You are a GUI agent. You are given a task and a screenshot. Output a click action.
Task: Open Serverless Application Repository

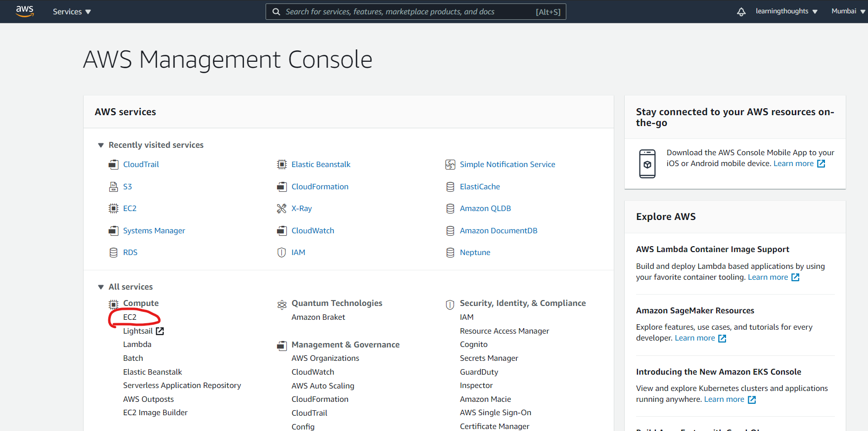pyautogui.click(x=182, y=386)
